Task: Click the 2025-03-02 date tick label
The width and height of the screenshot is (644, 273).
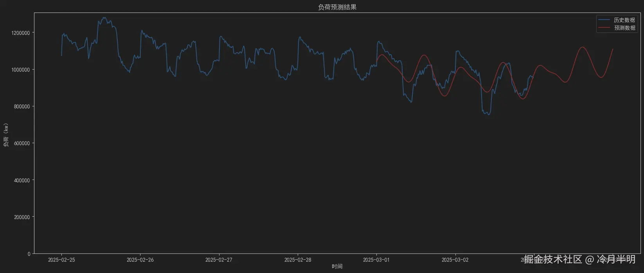Action: (x=455, y=260)
